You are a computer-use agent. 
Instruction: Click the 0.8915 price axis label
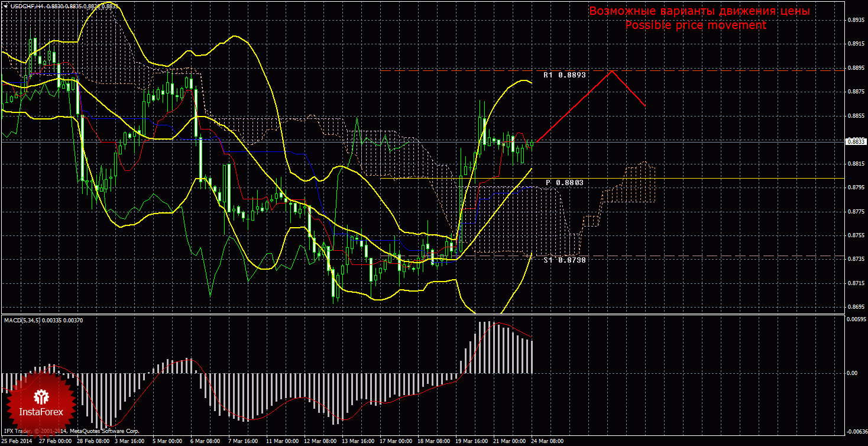[856, 44]
